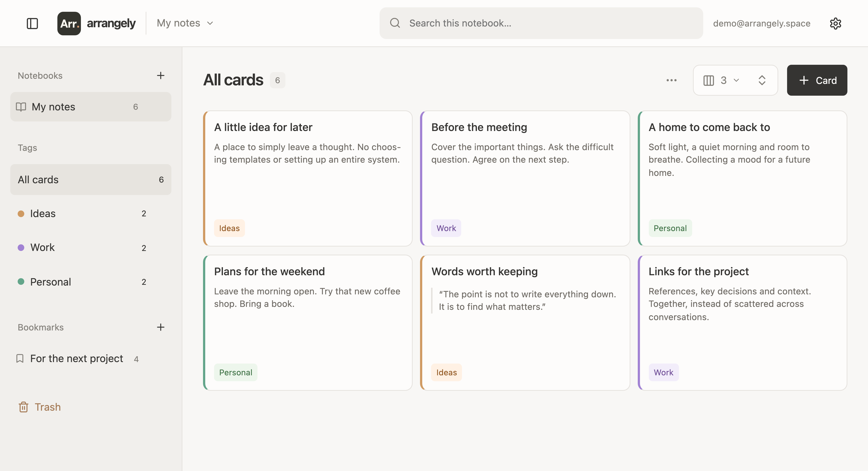Click the book icon beside My notes
This screenshot has width=868, height=471.
21,107
